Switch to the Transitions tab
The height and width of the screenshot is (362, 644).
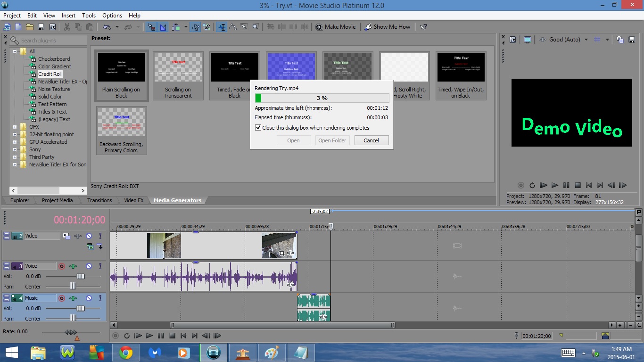(x=99, y=200)
